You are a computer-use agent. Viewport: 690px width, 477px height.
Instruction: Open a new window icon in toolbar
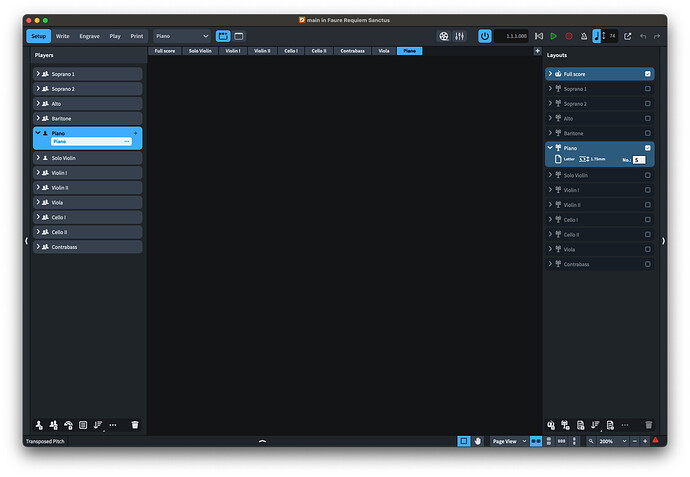239,36
